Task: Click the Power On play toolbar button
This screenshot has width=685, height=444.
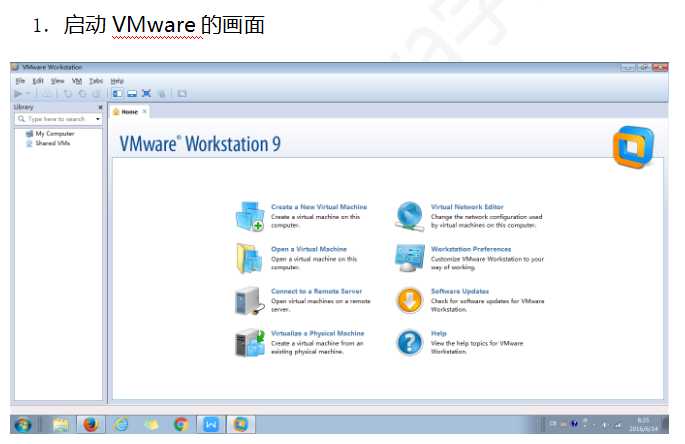Action: click(x=18, y=94)
